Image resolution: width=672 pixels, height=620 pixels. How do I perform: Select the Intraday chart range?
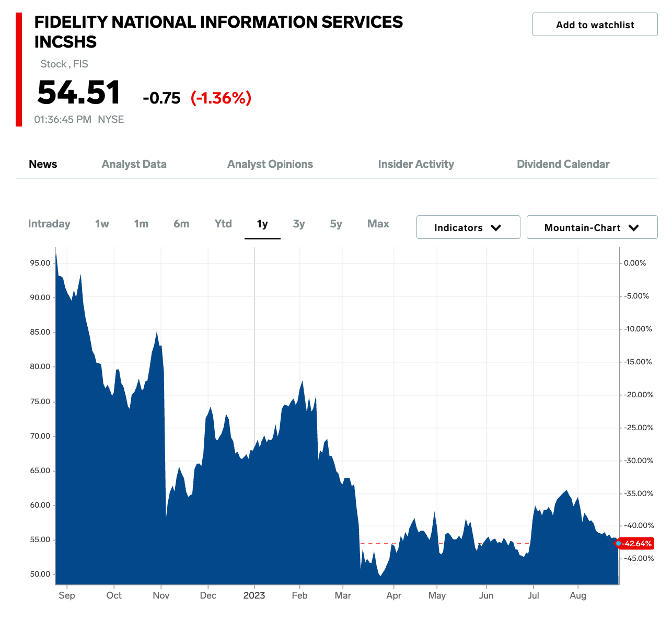49,224
